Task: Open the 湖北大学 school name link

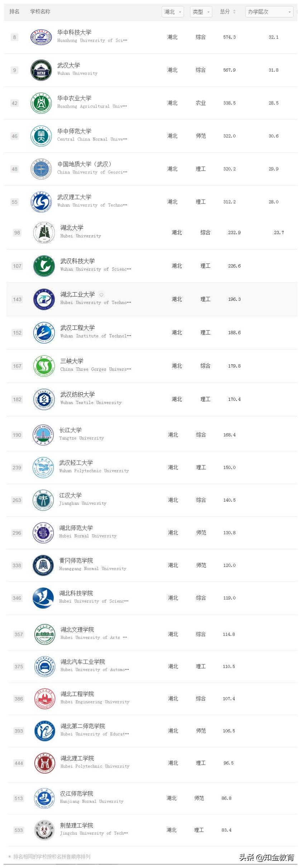Action: pos(72,228)
